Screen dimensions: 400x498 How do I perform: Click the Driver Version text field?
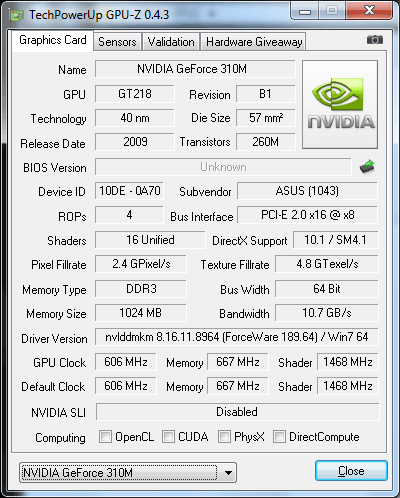tap(237, 337)
